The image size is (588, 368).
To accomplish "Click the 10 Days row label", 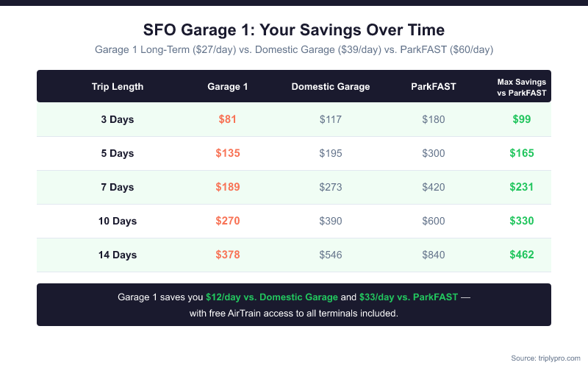I will 118,221.
